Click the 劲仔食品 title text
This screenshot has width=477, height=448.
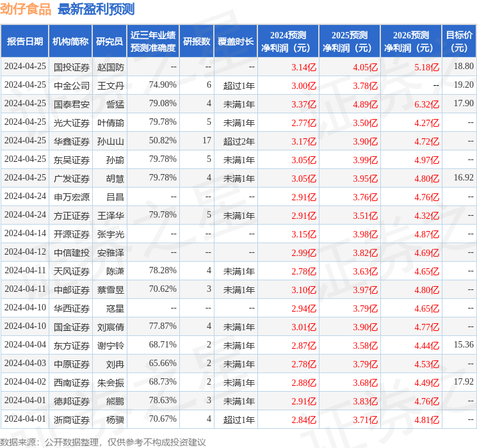pyautogui.click(x=26, y=9)
